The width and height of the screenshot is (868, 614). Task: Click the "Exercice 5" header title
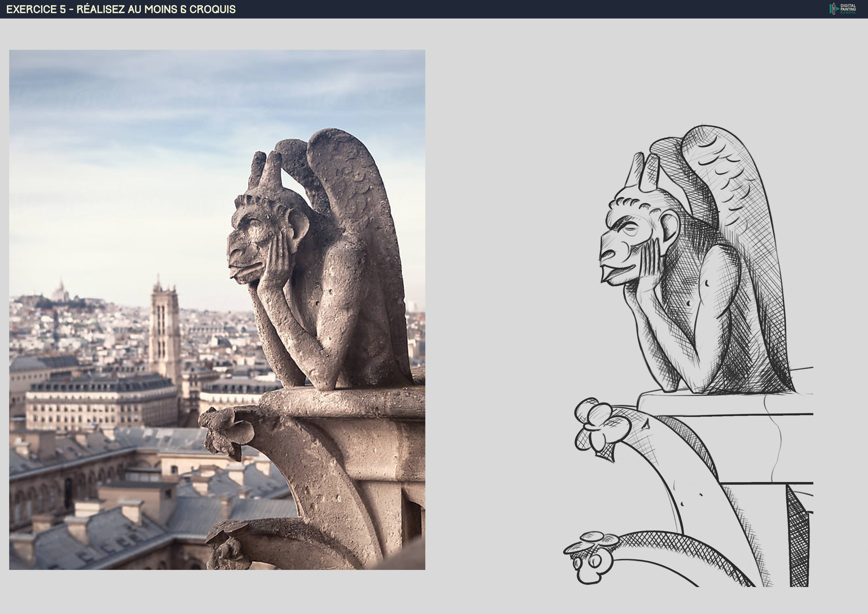tap(121, 9)
